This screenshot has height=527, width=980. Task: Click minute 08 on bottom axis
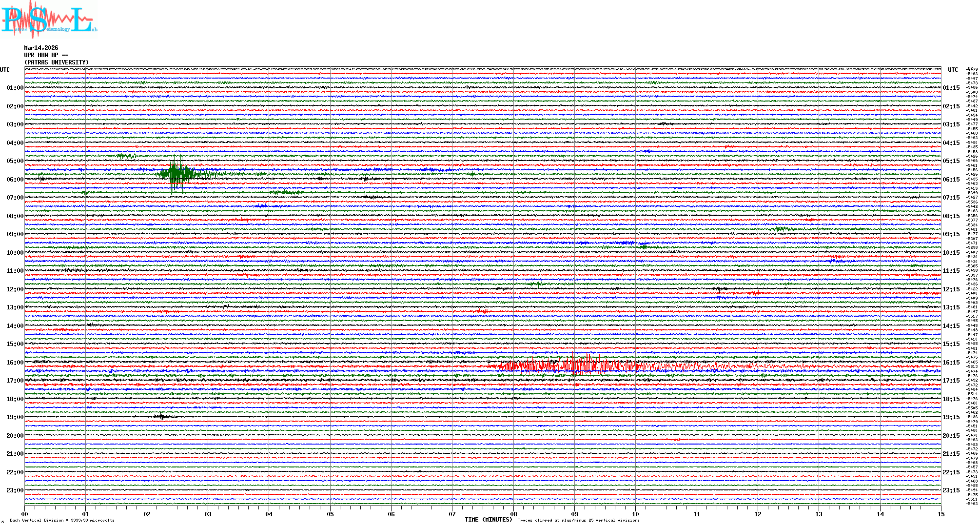point(513,514)
